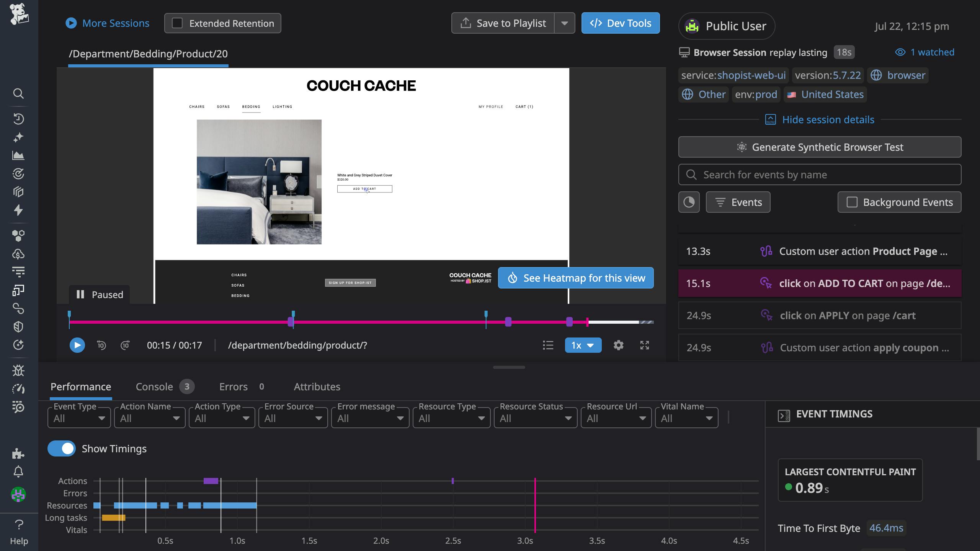The width and height of the screenshot is (980, 551).
Task: Enable the Extended Retention checkbox
Action: click(177, 23)
